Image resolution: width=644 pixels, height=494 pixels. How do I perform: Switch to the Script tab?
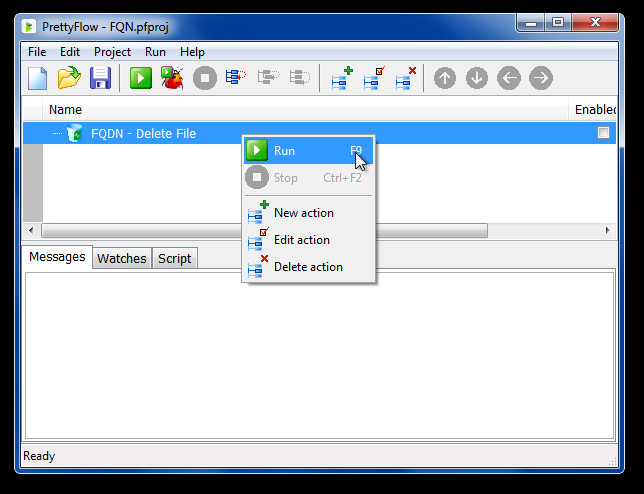click(175, 258)
